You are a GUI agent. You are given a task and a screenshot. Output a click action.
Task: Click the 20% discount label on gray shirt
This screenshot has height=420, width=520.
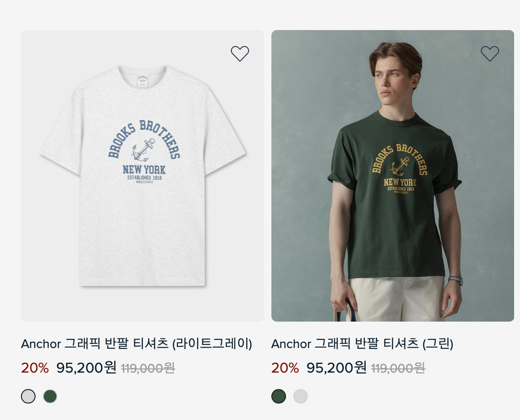pyautogui.click(x=35, y=368)
